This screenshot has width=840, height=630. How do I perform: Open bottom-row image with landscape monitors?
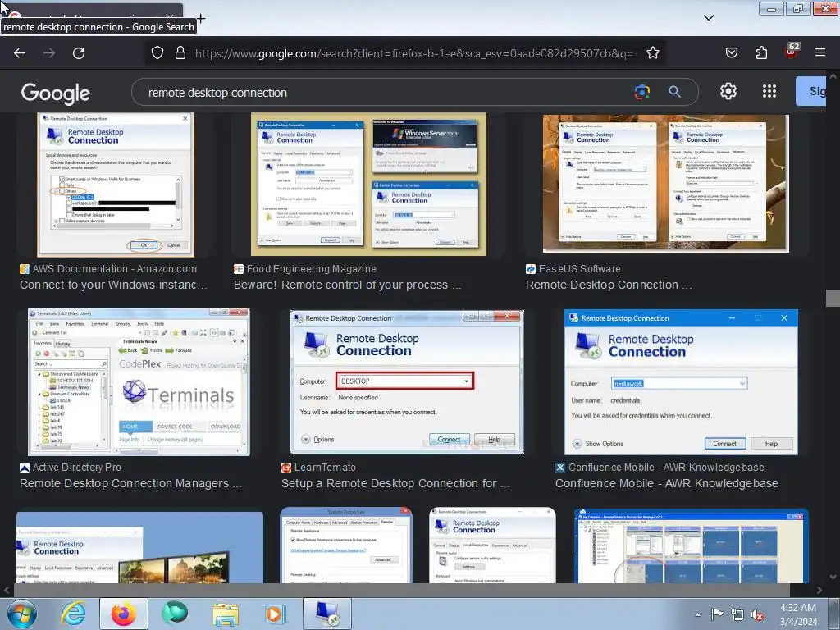click(x=139, y=547)
